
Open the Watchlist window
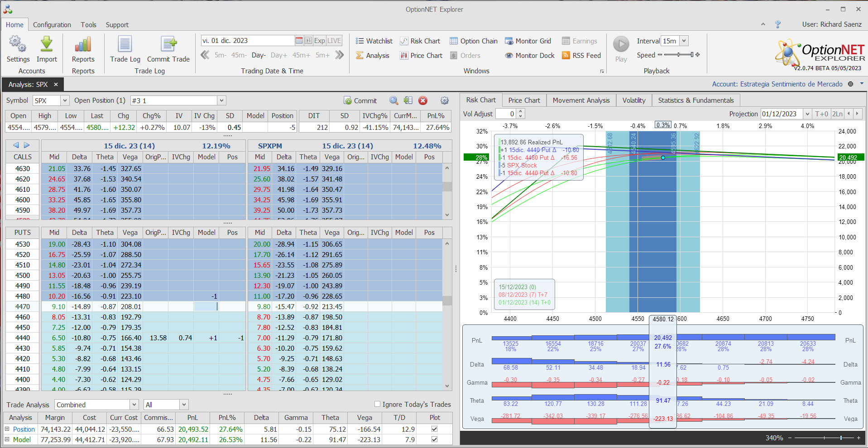[374, 41]
